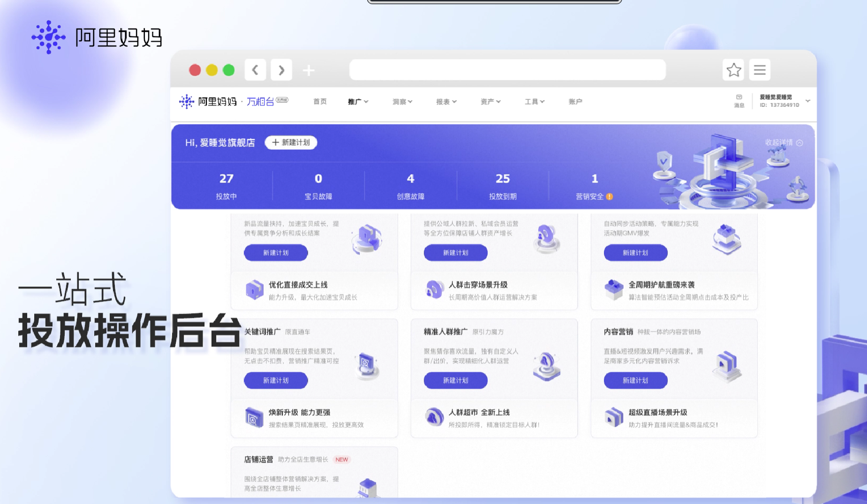Click the 店铺运营 card title

(258, 459)
